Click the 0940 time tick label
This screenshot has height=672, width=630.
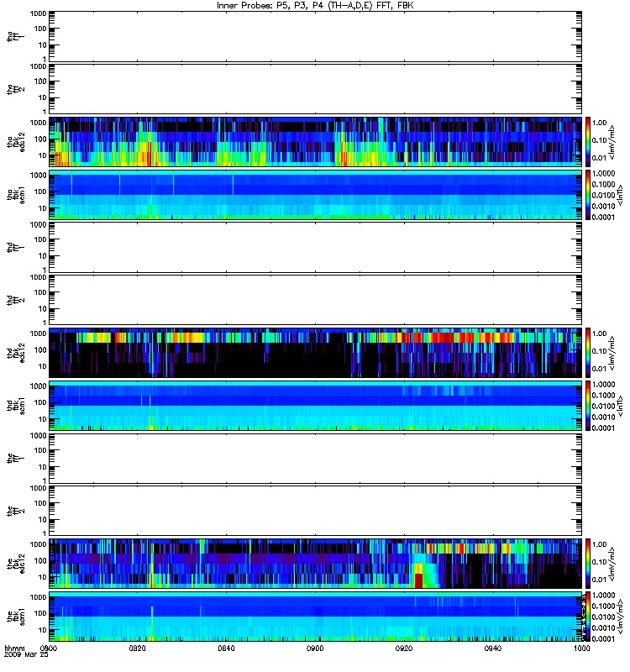click(x=493, y=648)
